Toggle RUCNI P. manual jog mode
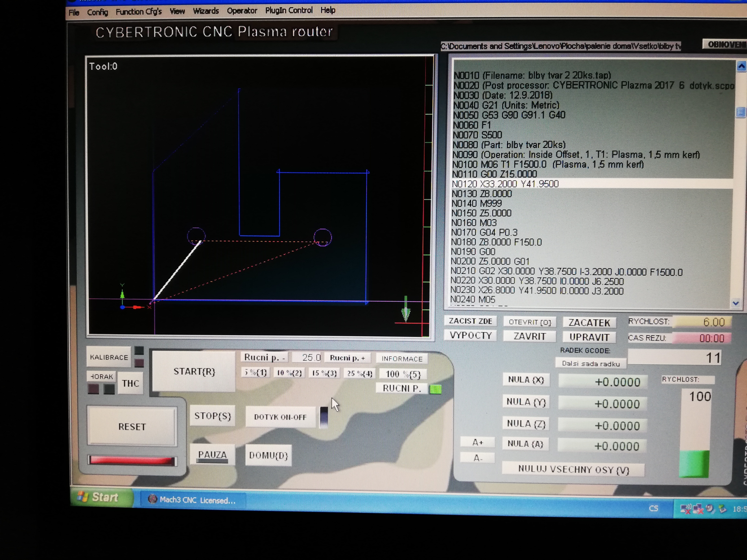747x560 pixels. 402,389
